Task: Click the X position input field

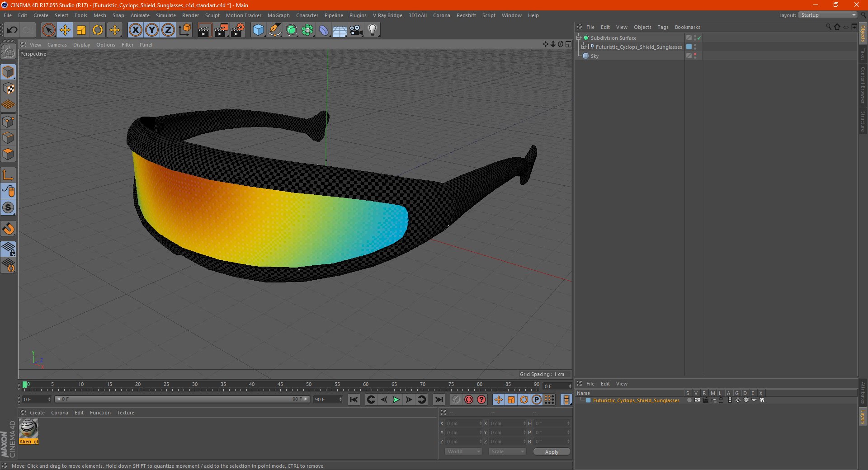Action: tap(463, 423)
